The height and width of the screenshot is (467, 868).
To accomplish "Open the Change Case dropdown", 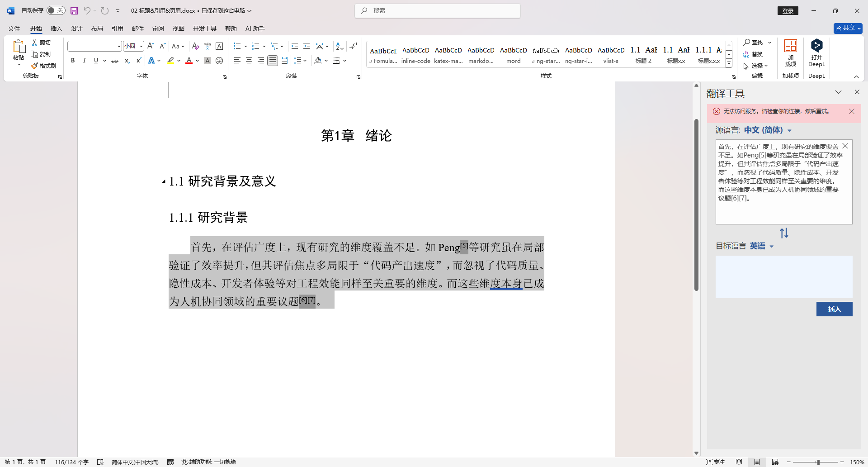I will point(178,46).
